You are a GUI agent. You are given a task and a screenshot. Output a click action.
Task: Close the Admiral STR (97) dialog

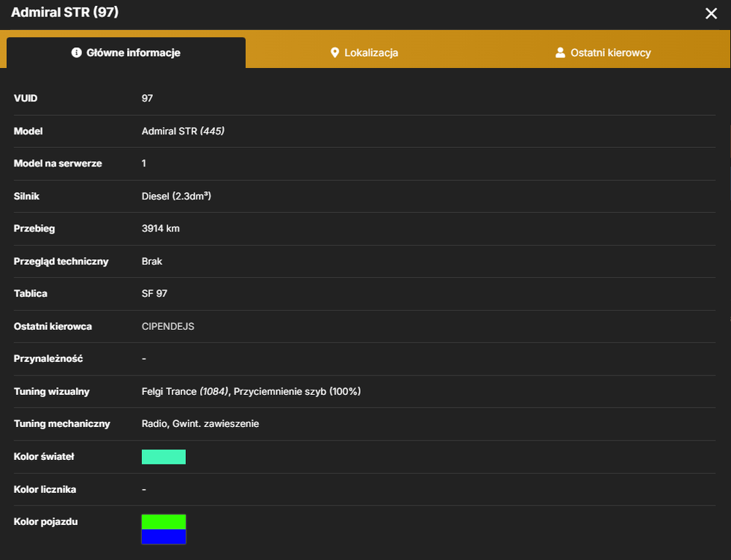[711, 13]
